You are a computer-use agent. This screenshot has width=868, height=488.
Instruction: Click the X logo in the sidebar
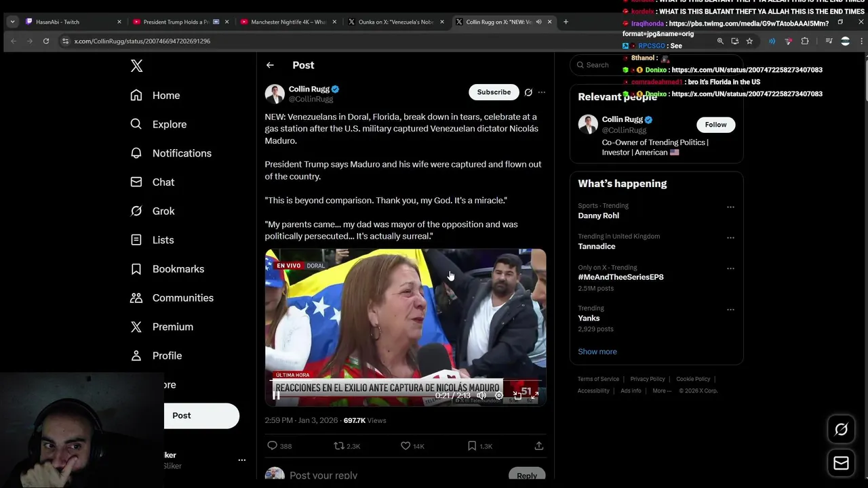click(x=136, y=66)
